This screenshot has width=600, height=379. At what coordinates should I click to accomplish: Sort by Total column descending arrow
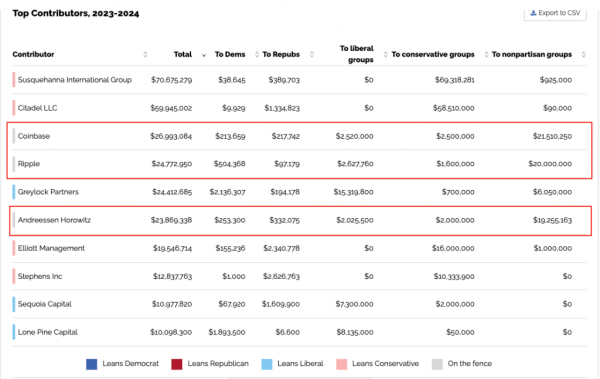coord(204,55)
